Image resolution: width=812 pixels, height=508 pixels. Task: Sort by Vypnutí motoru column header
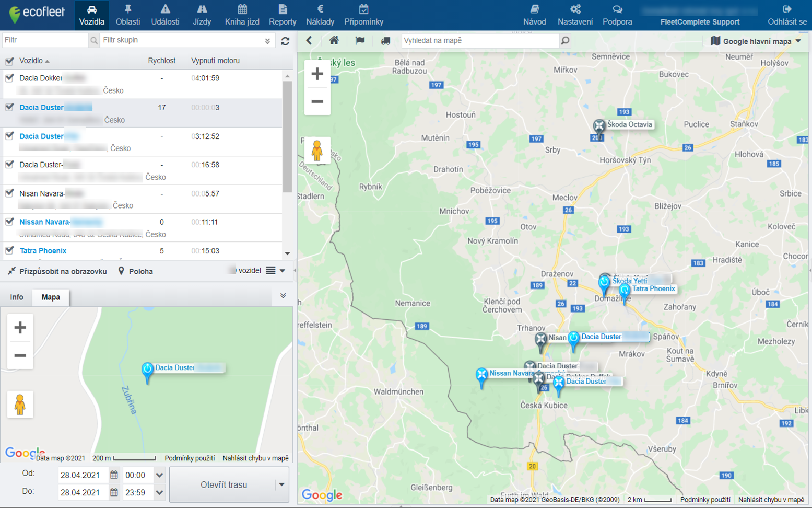215,61
